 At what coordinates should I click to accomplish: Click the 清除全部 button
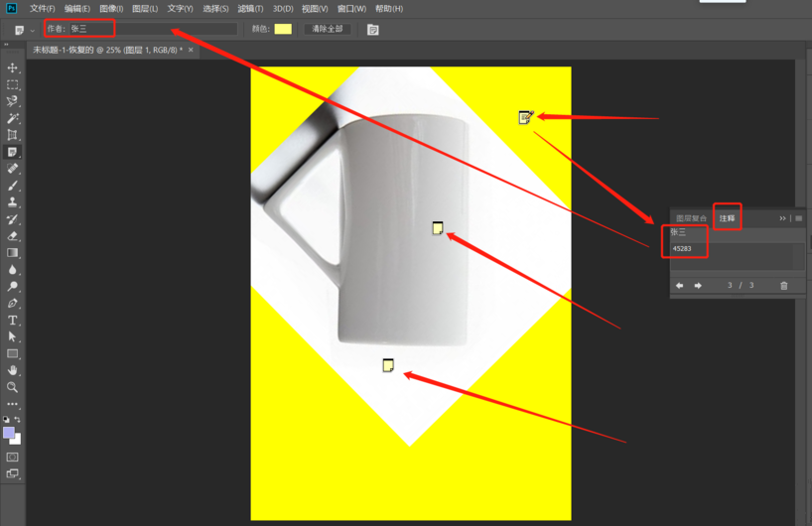coord(328,29)
